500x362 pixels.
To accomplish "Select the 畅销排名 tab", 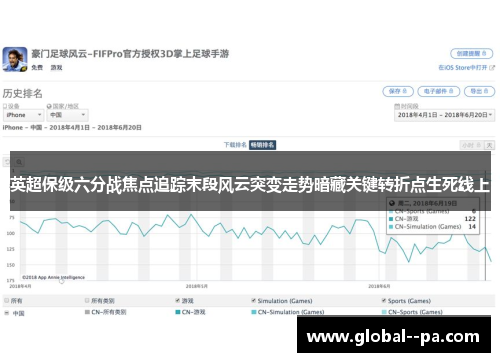I will click(262, 145).
